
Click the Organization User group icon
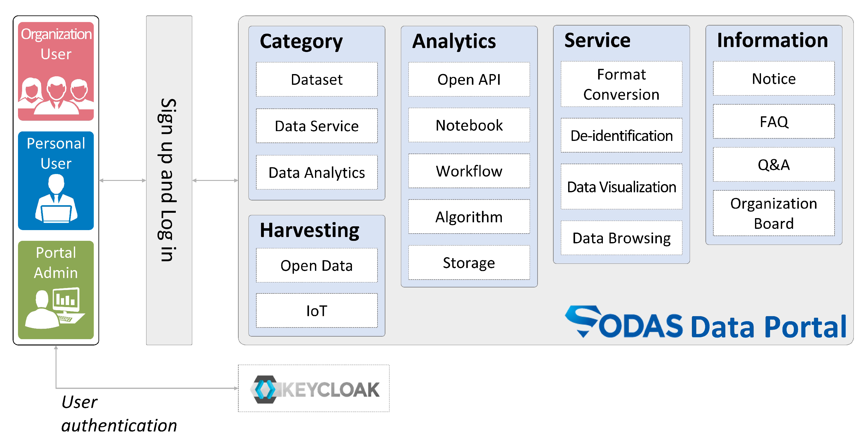[56, 94]
